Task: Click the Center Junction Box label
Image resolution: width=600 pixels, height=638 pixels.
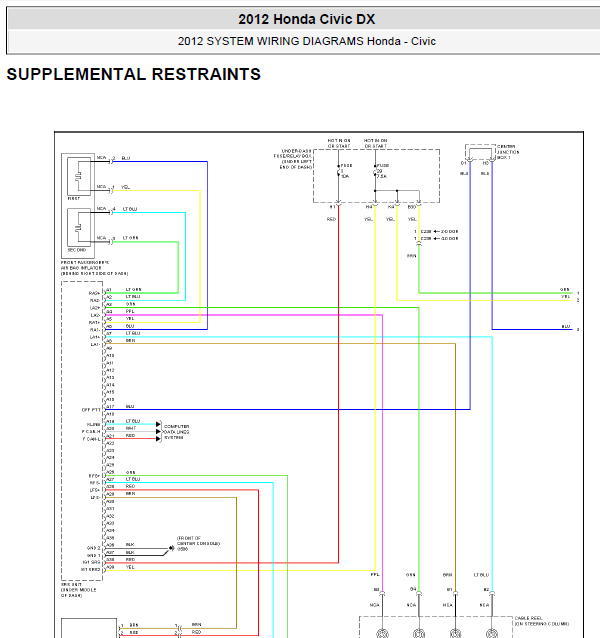Action: [508, 152]
